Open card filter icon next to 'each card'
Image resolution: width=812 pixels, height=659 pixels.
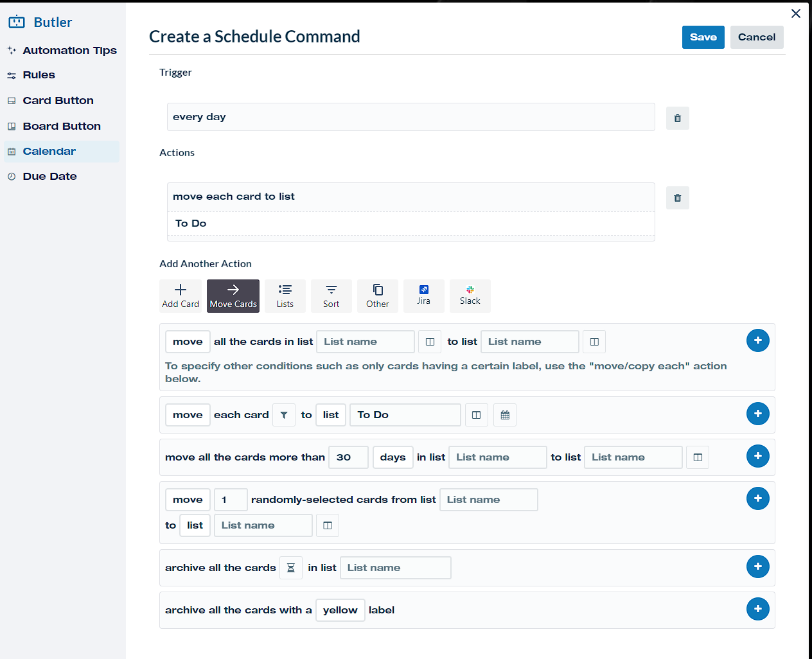pos(284,415)
